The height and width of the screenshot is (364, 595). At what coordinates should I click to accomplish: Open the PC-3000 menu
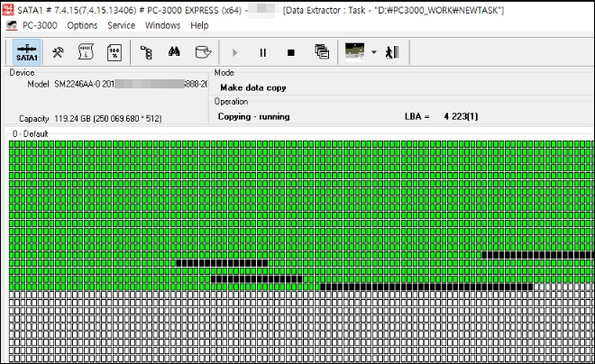point(40,25)
